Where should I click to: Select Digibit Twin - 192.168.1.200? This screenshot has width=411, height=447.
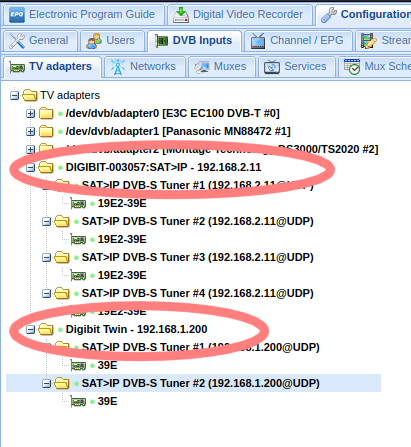136,329
